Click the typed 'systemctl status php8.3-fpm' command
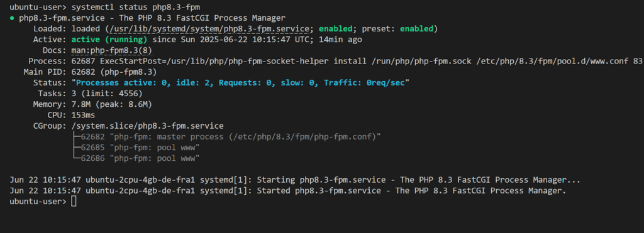Screen dimensions: 644x233 (x=136, y=8)
